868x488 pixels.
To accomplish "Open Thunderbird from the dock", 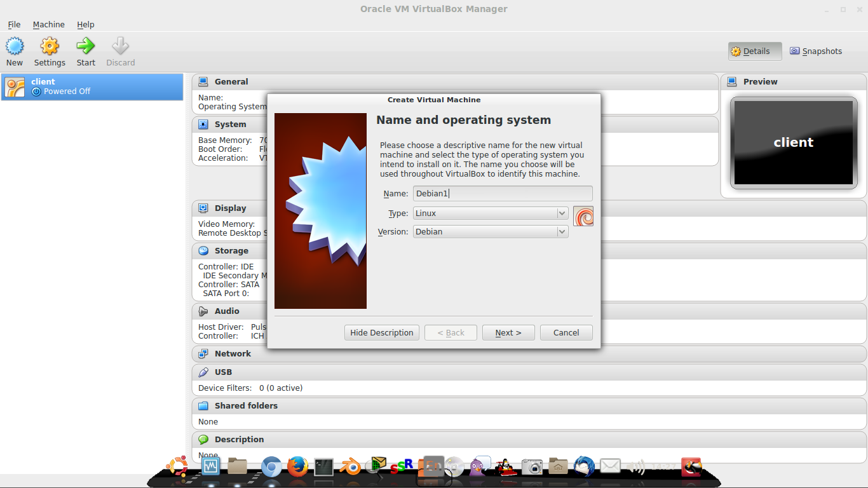I will tap(584, 466).
